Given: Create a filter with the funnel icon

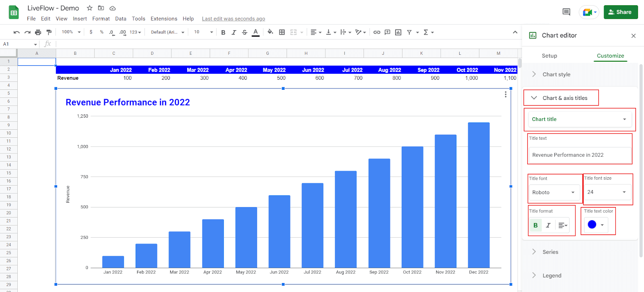Looking at the screenshot, I should [409, 32].
